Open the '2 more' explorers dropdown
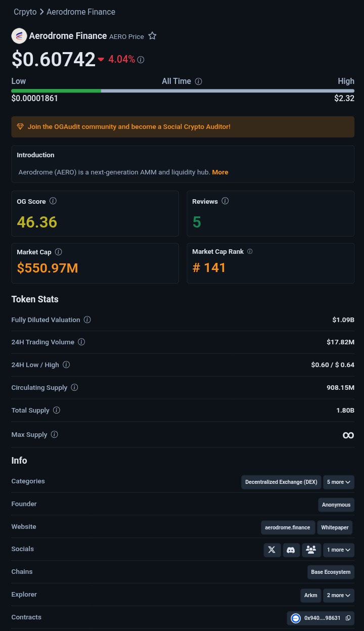This screenshot has width=364, height=631. click(x=338, y=595)
